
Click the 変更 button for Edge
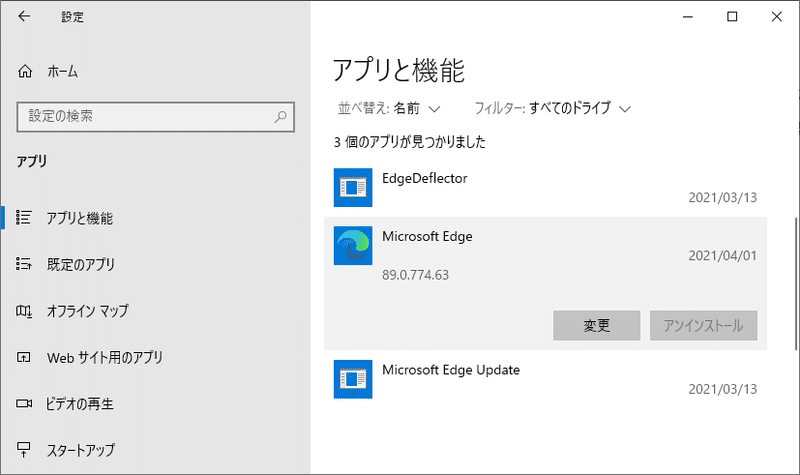596,326
